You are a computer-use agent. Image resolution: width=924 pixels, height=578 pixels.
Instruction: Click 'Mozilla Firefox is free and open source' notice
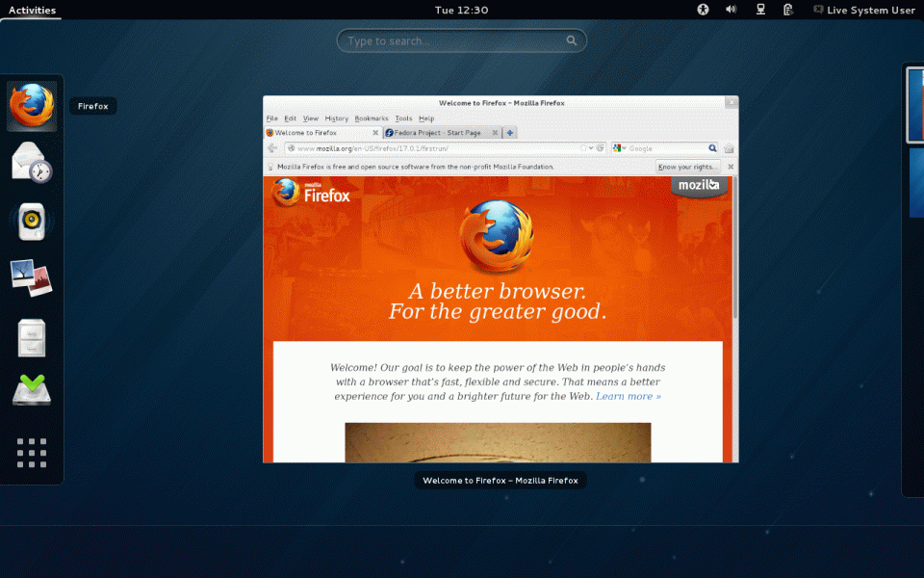(x=416, y=167)
